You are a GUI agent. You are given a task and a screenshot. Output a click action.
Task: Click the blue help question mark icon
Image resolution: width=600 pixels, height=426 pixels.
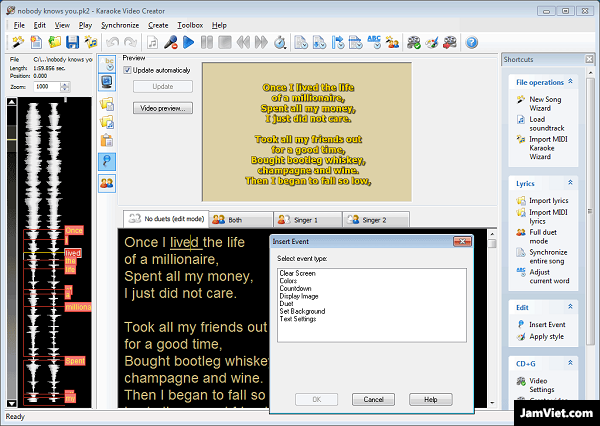click(x=471, y=42)
